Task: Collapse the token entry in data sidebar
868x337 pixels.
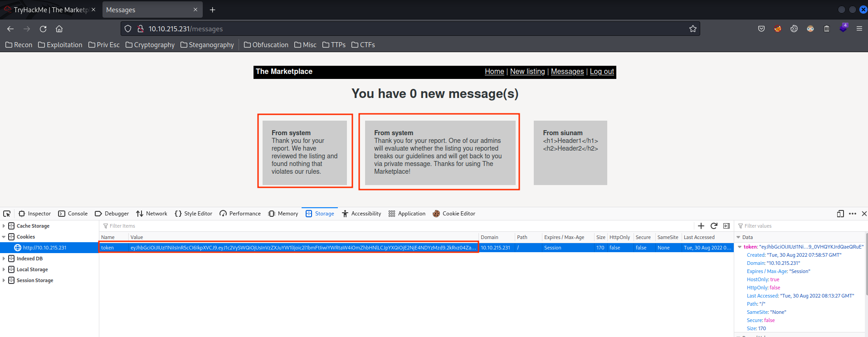Action: (740, 247)
